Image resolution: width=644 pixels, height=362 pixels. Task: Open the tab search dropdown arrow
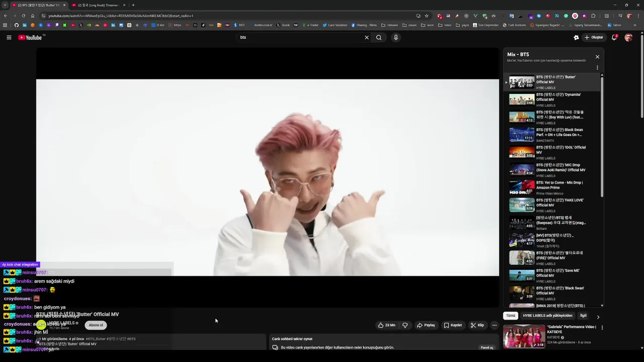click(5, 5)
